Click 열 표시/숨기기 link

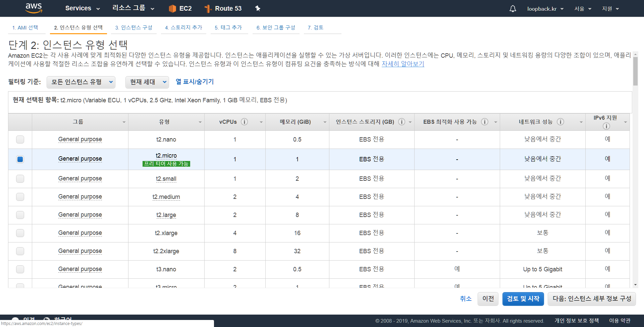(195, 81)
